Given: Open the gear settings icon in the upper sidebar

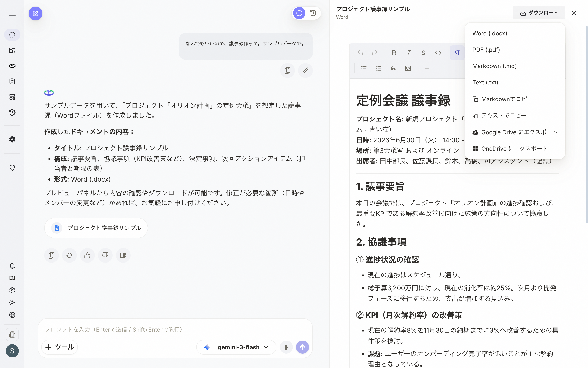Looking at the screenshot, I should [x=12, y=139].
